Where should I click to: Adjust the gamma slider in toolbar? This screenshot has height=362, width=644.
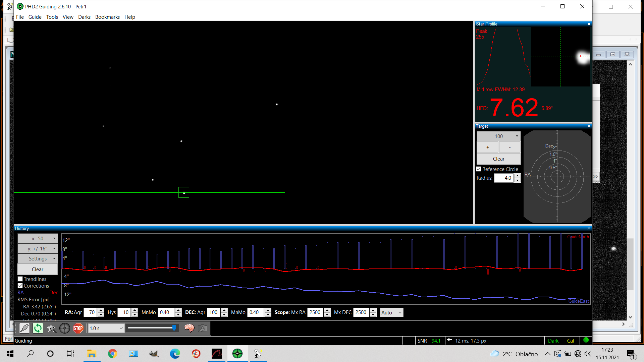174,328
